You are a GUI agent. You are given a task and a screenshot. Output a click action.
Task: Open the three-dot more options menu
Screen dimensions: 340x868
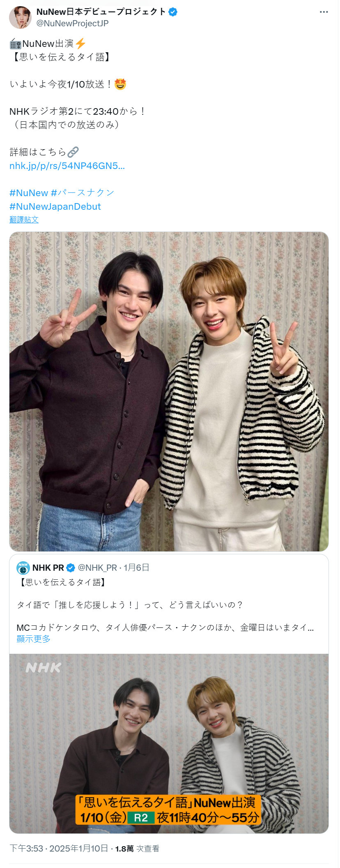[324, 12]
